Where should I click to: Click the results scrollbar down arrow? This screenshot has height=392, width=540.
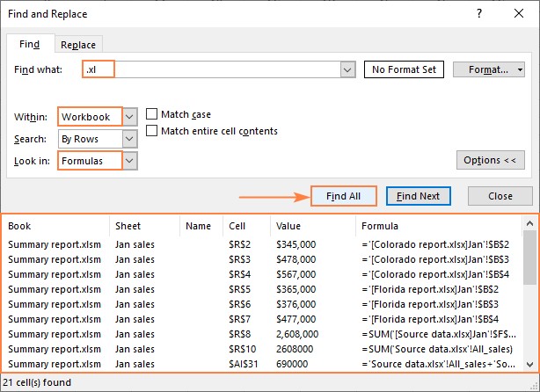point(530,365)
